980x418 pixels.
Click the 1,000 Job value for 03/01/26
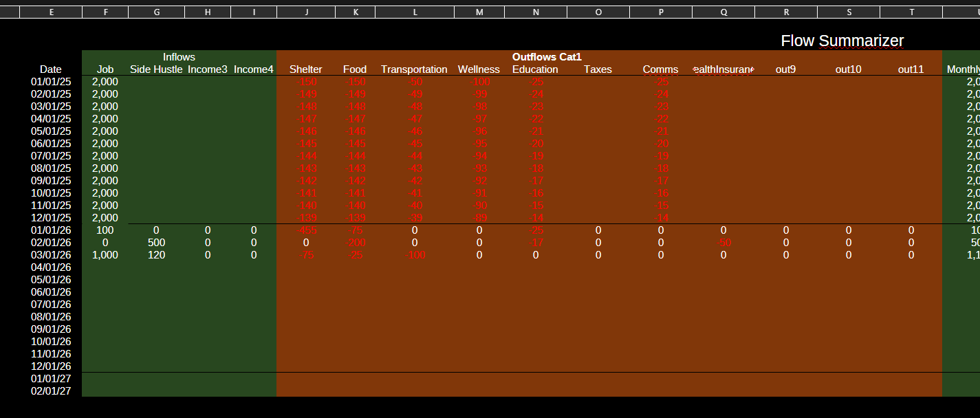tap(105, 255)
